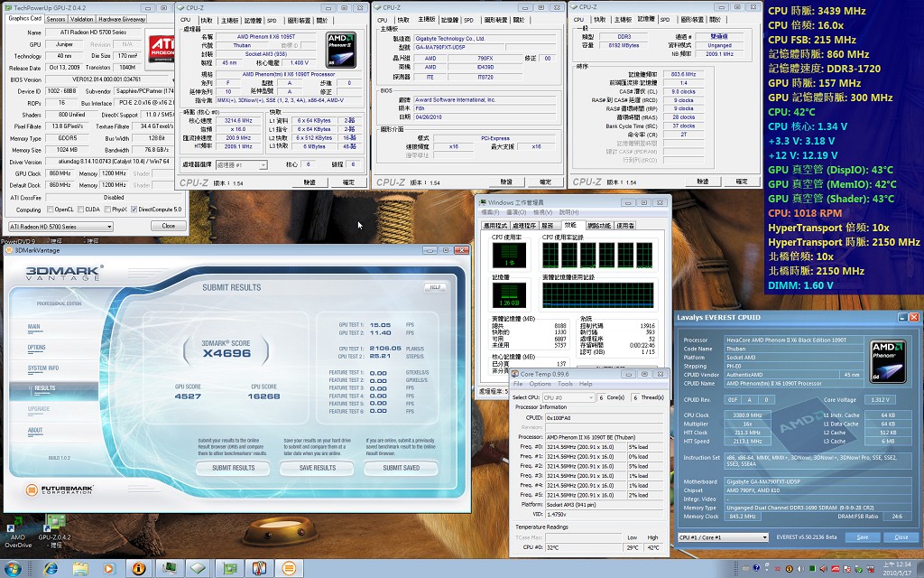The image size is (924, 578).
Task: Click the physical memory usage history graph
Action: click(x=597, y=295)
